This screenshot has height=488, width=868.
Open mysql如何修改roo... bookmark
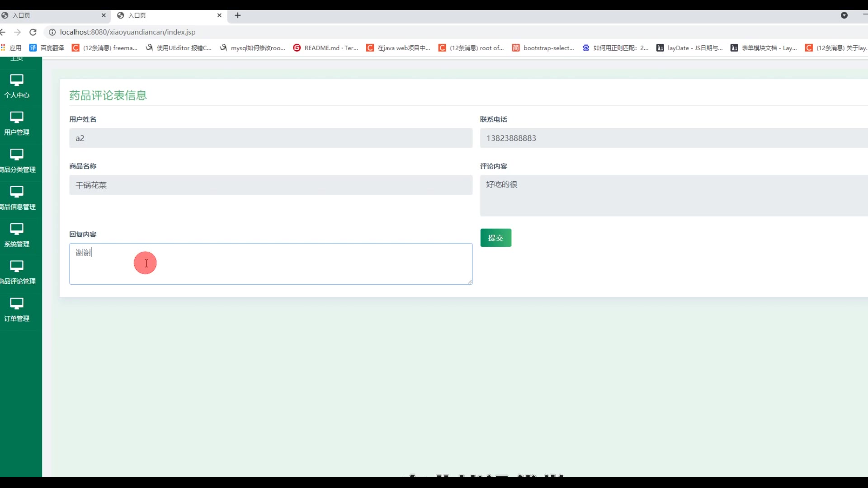point(253,48)
